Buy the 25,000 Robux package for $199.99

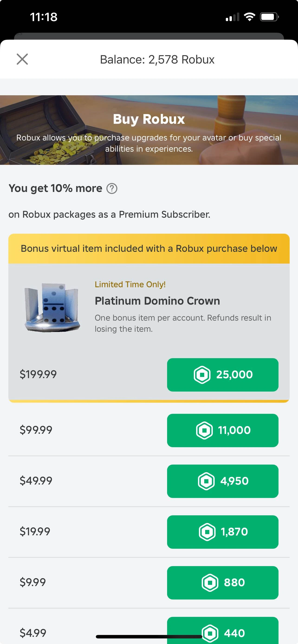pos(223,374)
